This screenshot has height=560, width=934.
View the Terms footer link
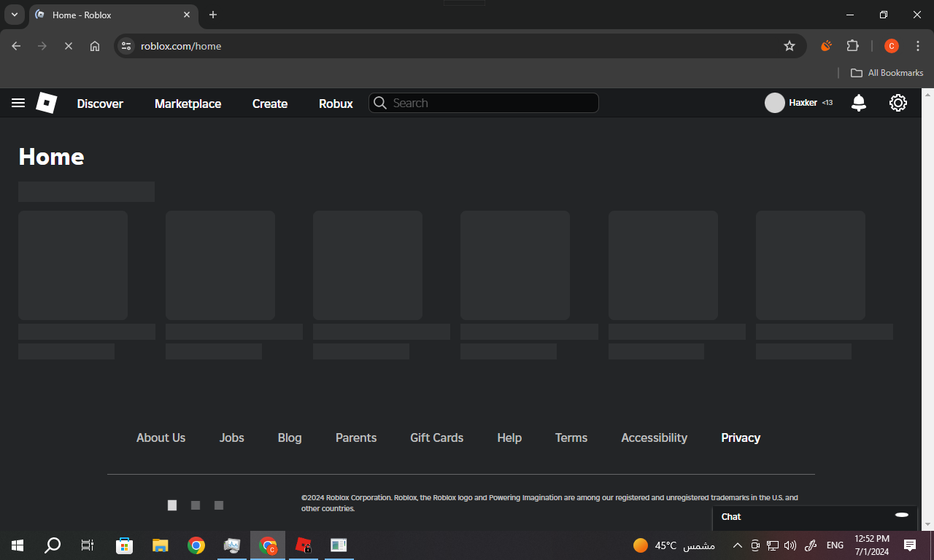[x=571, y=437]
